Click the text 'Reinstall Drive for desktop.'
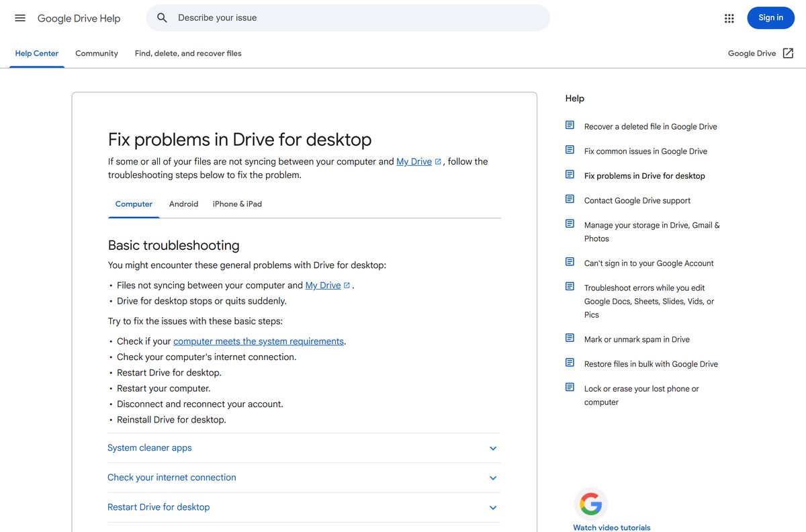806x532 pixels. point(171,420)
